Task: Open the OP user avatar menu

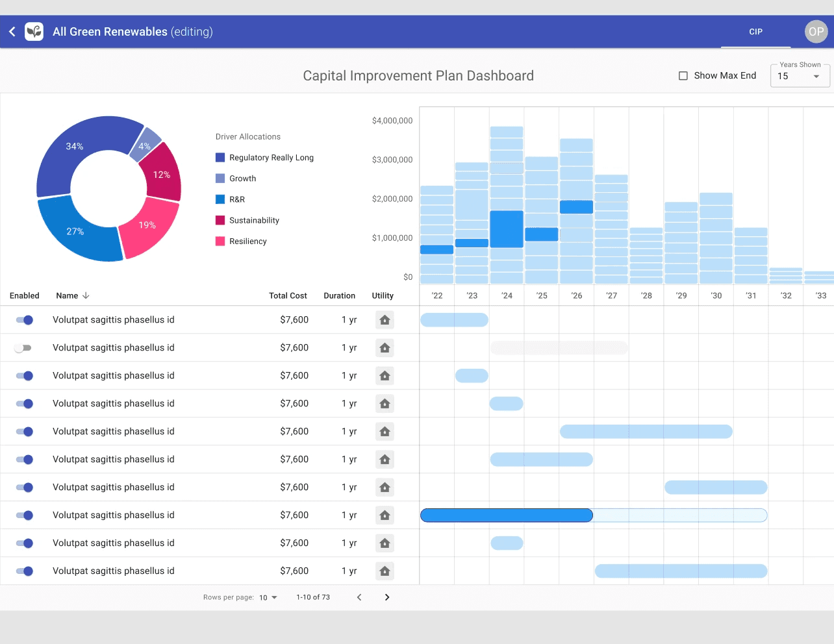Action: pyautogui.click(x=816, y=31)
